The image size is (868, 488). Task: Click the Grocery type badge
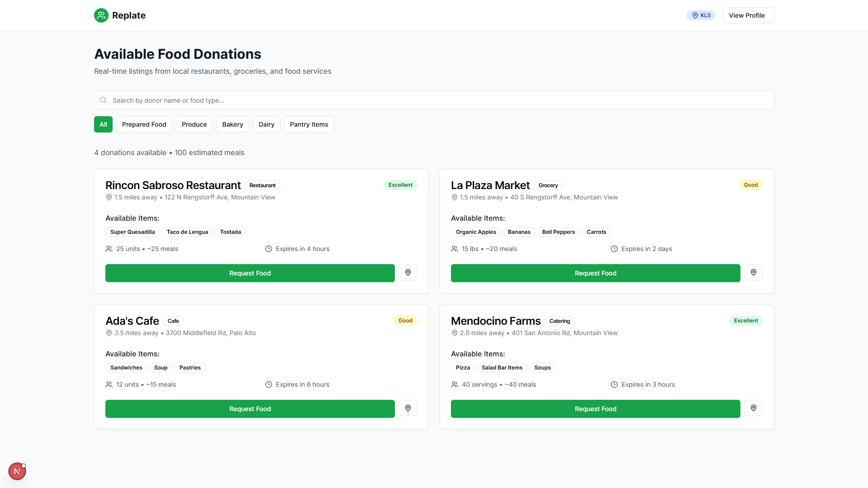coord(548,185)
